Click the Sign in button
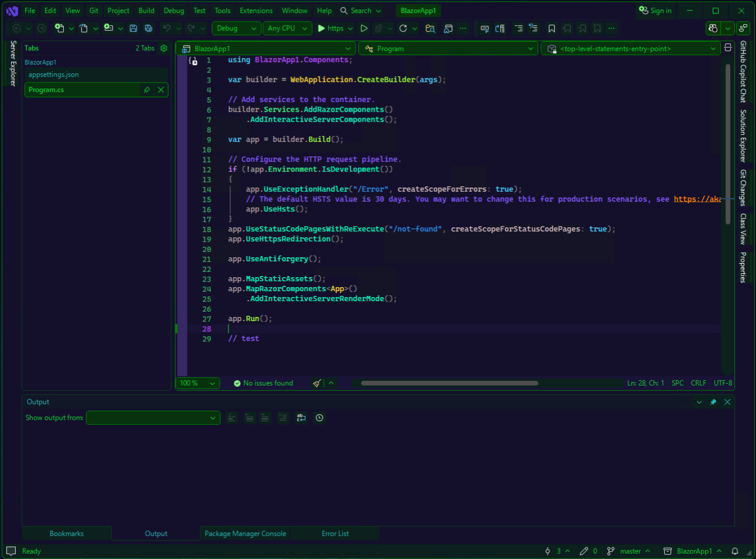 (x=655, y=11)
